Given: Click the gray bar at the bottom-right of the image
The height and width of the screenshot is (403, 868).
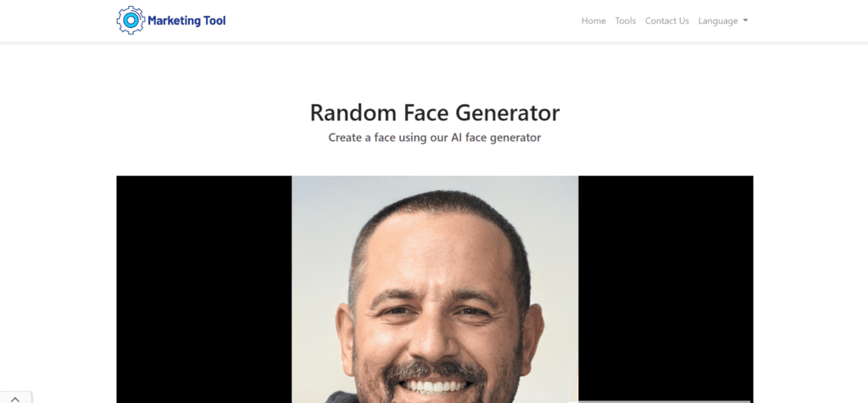Looking at the screenshot, I should click(x=659, y=402).
